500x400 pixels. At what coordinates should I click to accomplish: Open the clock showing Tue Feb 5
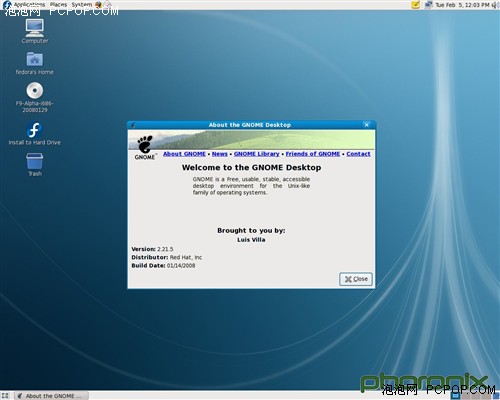462,5
